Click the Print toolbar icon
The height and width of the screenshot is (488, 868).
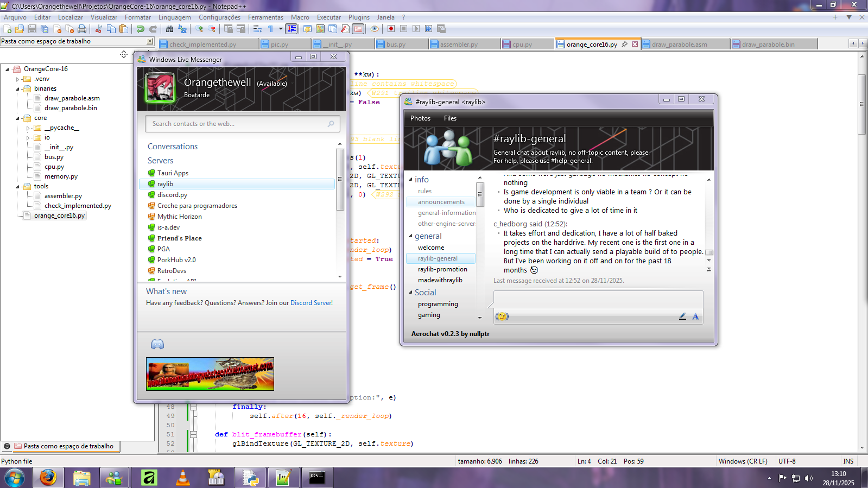click(82, 29)
